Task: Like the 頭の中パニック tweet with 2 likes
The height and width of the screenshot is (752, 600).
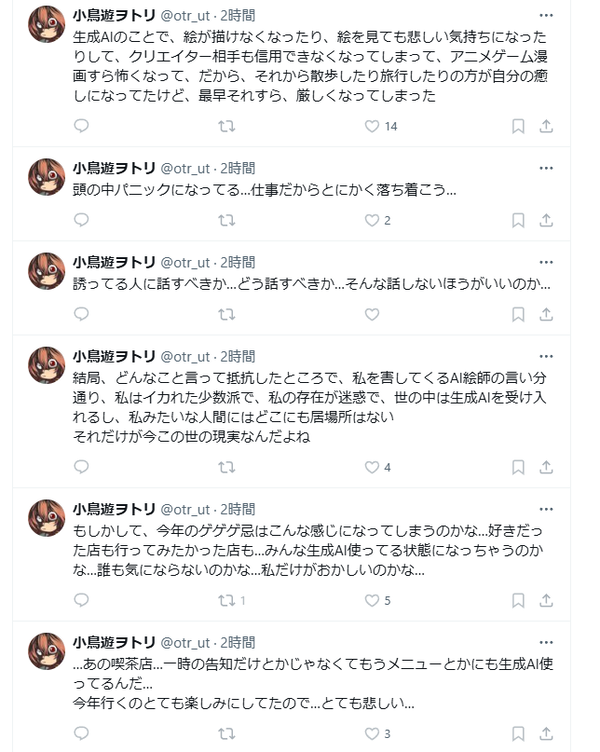Action: [372, 220]
